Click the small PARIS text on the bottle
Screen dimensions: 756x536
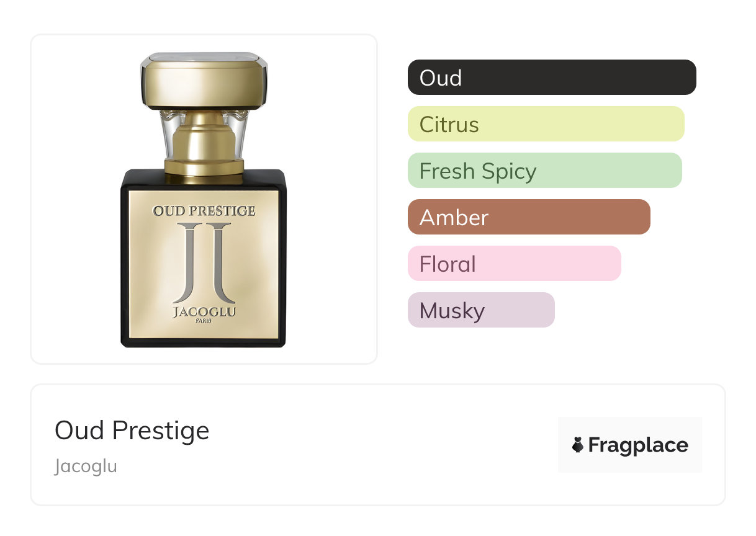coord(204,321)
